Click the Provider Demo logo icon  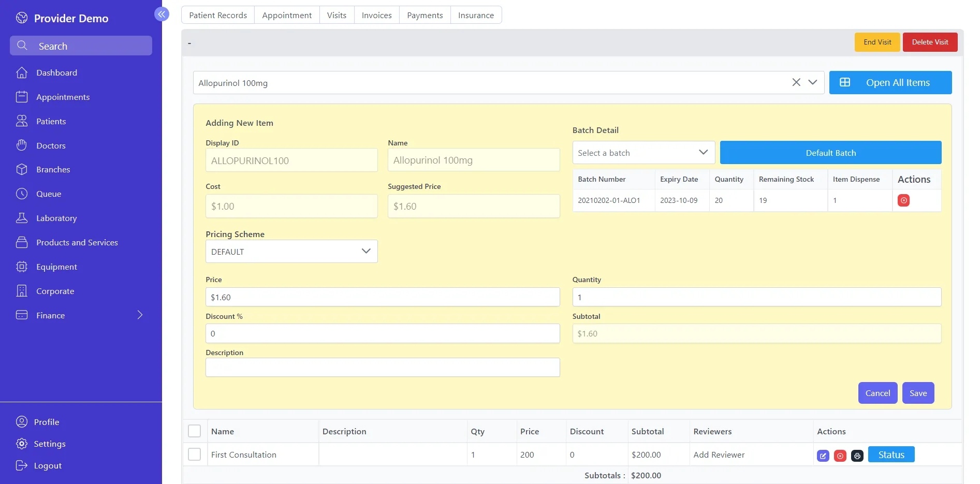click(x=22, y=18)
